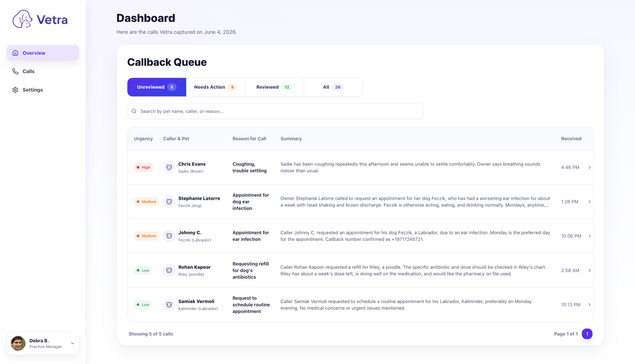Select the Unreviewed tab
The height and width of the screenshot is (364, 635).
point(157,87)
